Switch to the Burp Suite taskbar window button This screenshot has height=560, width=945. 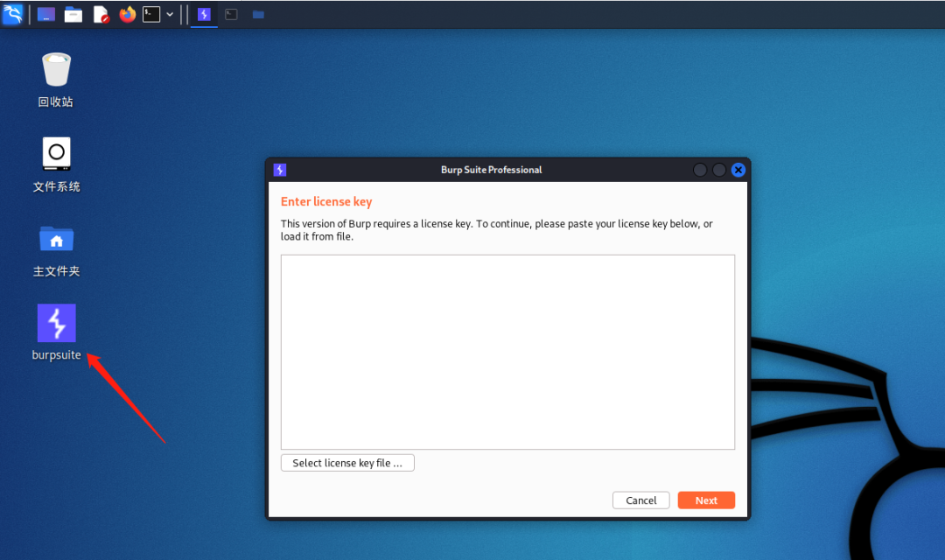point(204,15)
